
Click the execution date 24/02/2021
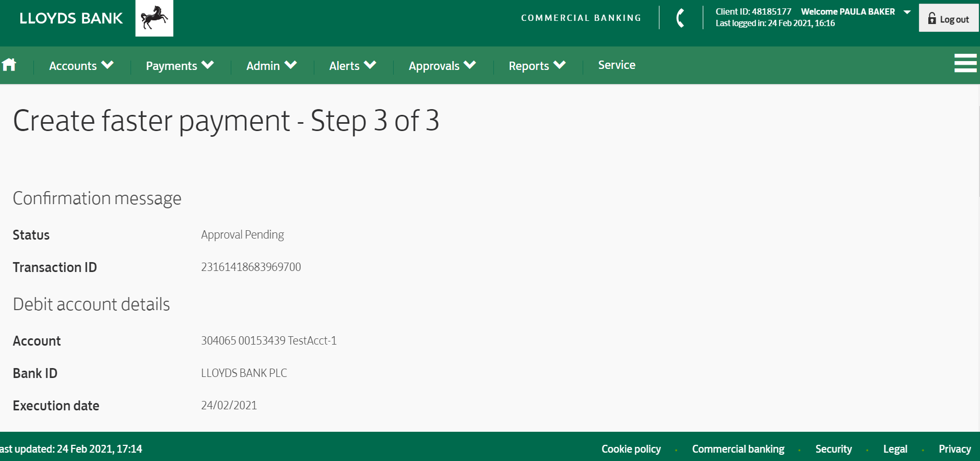229,405
